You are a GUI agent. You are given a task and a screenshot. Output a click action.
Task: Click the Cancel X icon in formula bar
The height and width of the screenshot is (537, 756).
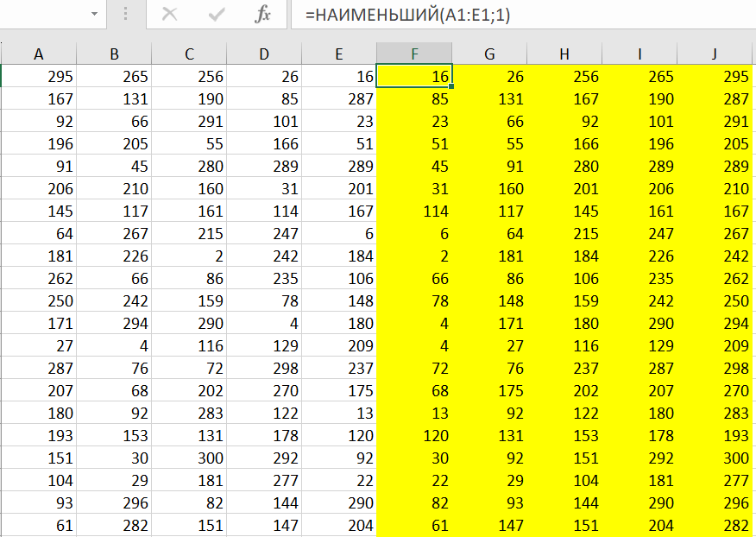tap(170, 15)
